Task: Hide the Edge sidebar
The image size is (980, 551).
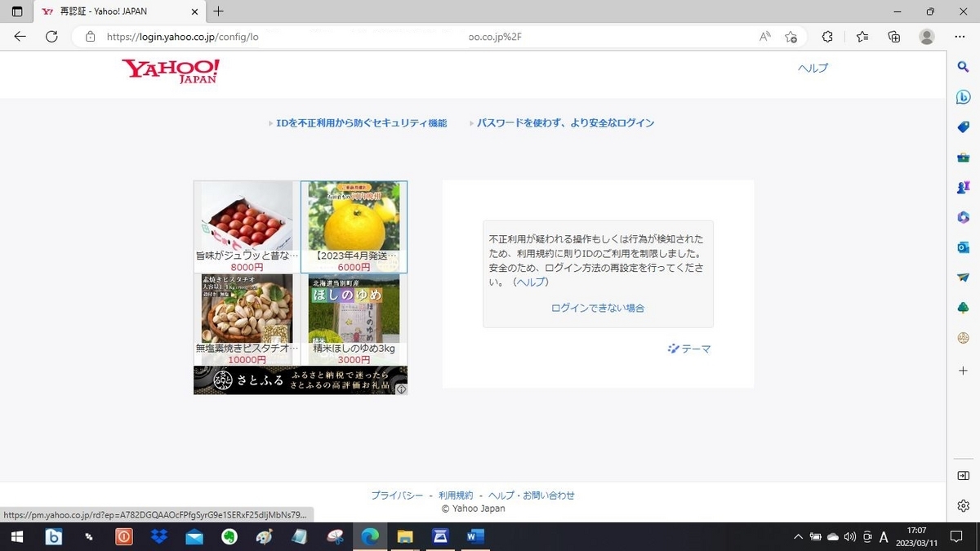Action: click(963, 476)
